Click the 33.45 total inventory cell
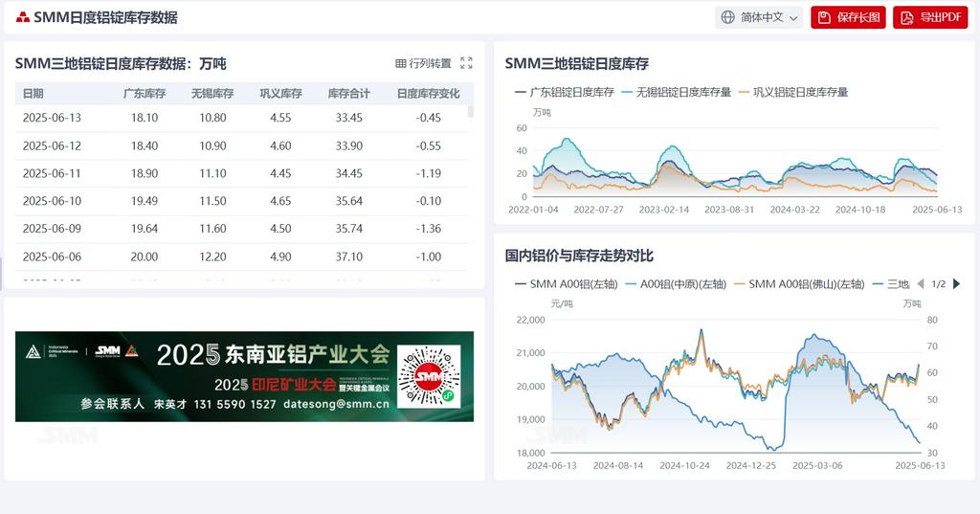 pos(348,118)
